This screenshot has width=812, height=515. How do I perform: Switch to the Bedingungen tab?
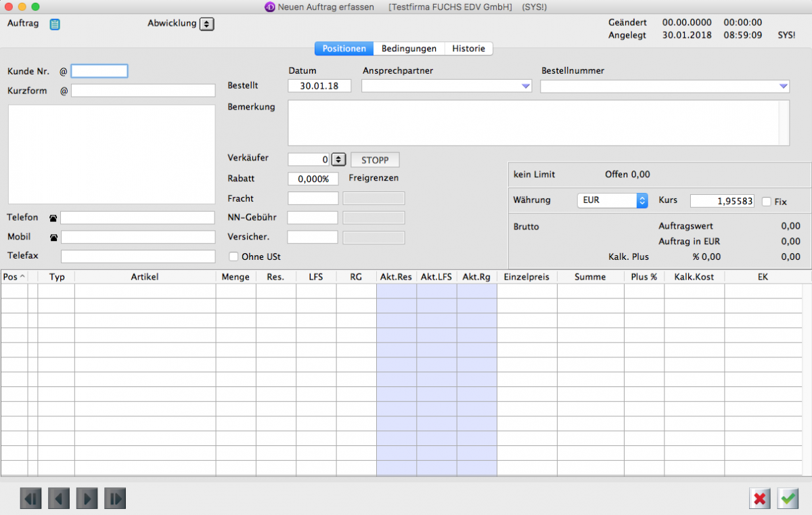coord(409,49)
